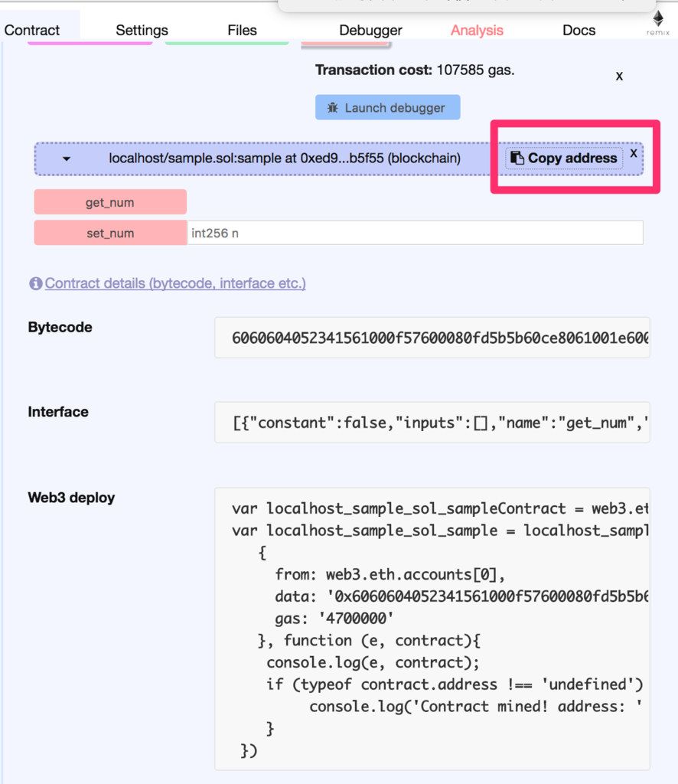The image size is (678, 784).
Task: Click the Web3 deploy code box
Action: click(432, 629)
